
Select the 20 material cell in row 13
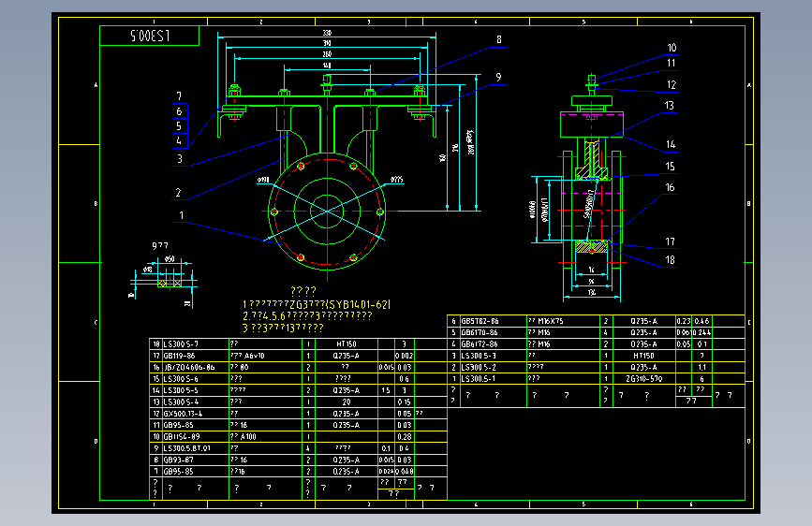347,402
